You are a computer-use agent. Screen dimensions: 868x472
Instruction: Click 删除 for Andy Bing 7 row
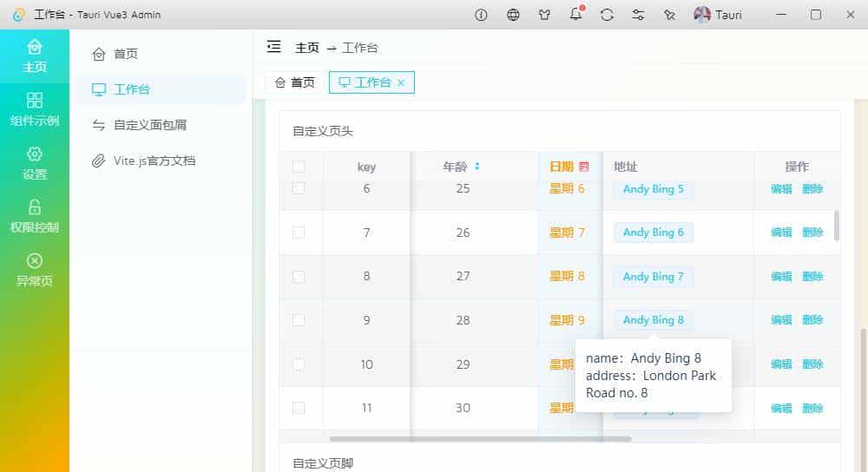(x=812, y=276)
